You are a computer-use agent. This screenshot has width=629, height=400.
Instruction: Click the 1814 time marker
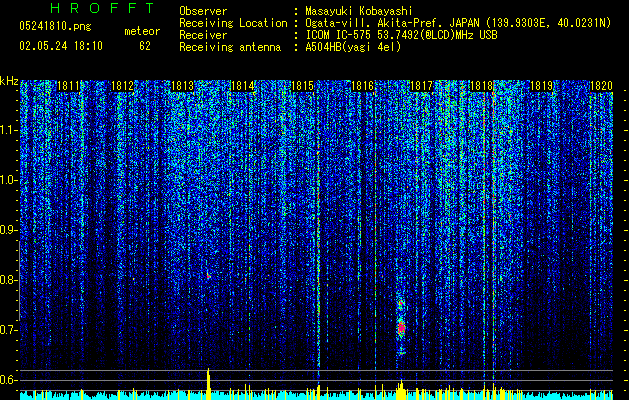pos(242,86)
